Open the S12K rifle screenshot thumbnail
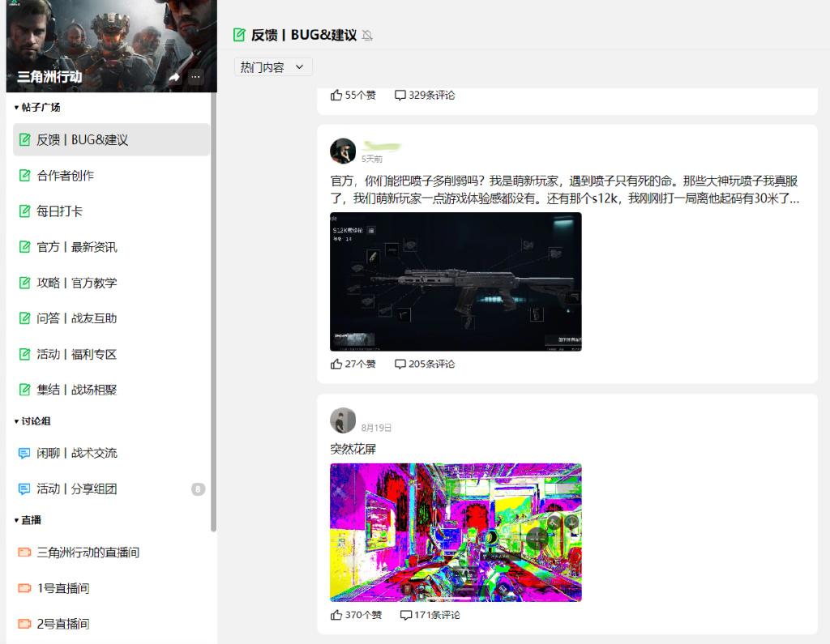The height and width of the screenshot is (644, 830). [456, 281]
